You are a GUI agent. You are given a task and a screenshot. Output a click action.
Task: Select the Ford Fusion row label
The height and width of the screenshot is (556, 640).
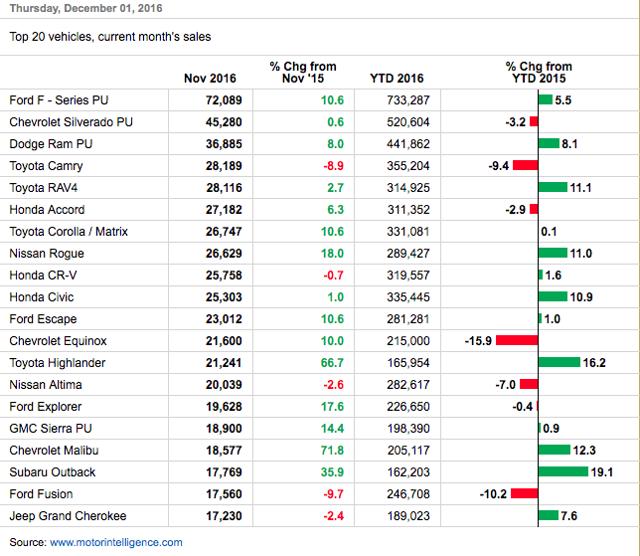click(x=41, y=494)
